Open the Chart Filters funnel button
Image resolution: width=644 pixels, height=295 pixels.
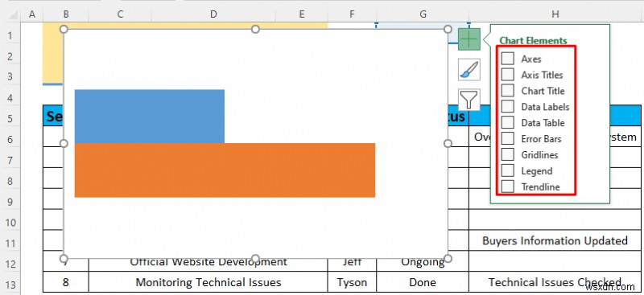(469, 100)
